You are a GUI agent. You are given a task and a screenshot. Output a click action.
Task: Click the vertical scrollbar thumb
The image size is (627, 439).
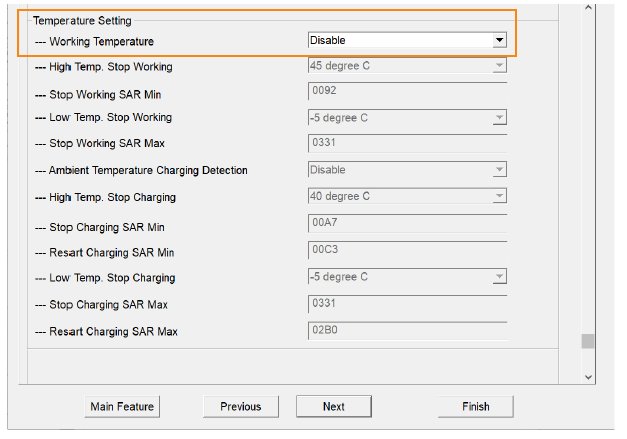588,341
